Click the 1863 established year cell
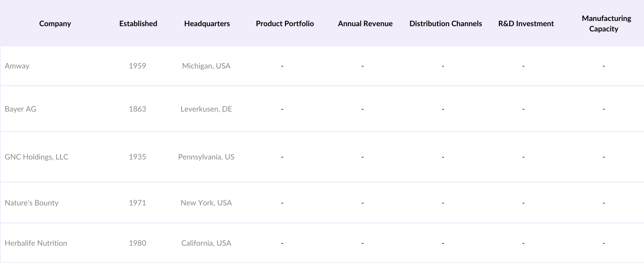 [x=137, y=109]
